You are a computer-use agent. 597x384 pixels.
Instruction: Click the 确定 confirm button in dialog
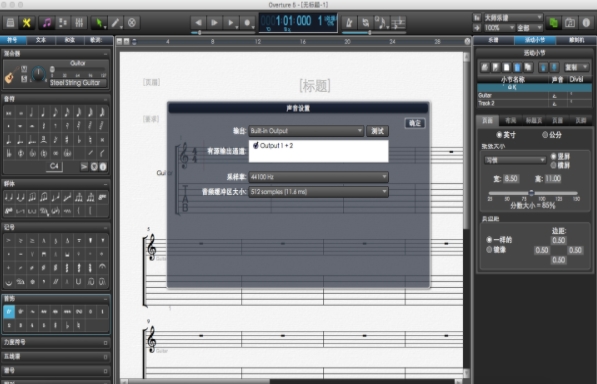coord(415,123)
